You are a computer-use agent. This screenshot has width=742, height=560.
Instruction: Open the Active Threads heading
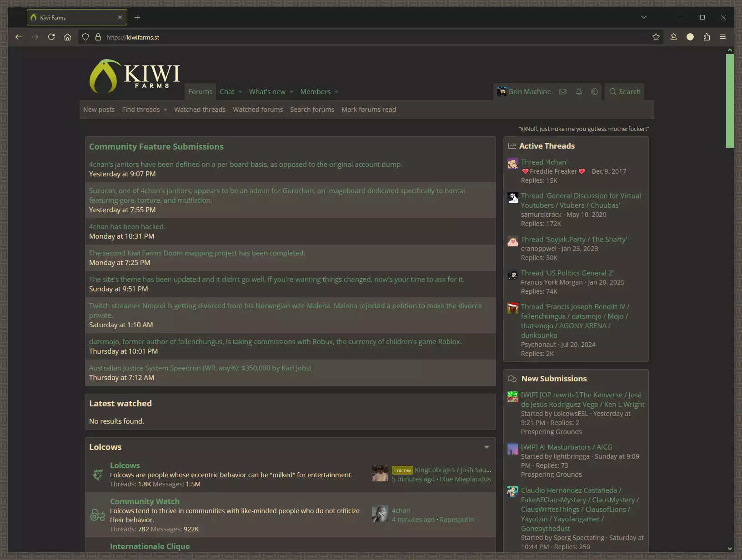547,146
